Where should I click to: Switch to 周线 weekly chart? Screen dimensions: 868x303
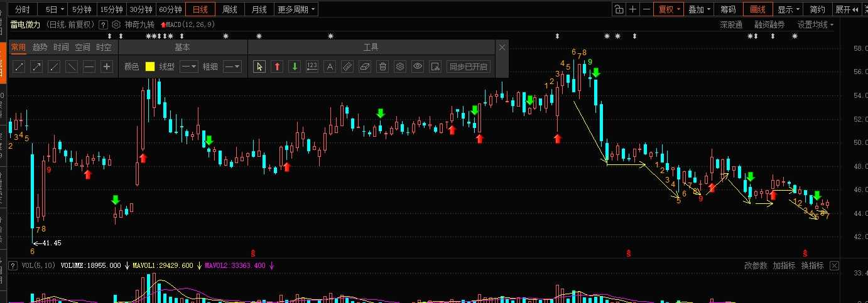pos(230,9)
